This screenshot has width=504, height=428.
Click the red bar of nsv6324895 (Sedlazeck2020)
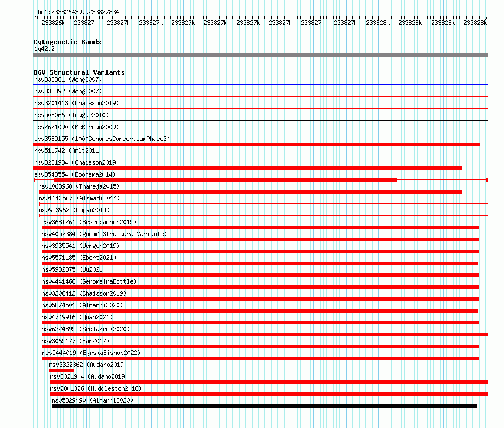tap(265, 335)
